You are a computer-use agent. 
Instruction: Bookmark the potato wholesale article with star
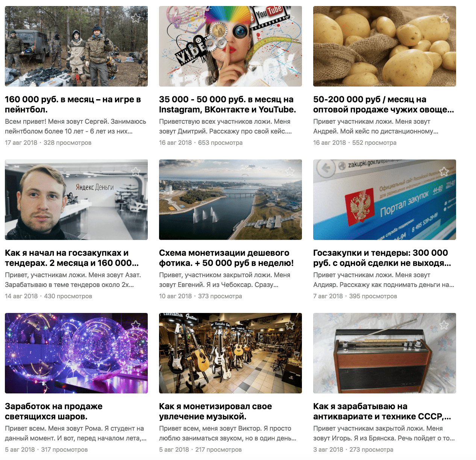[444, 18]
